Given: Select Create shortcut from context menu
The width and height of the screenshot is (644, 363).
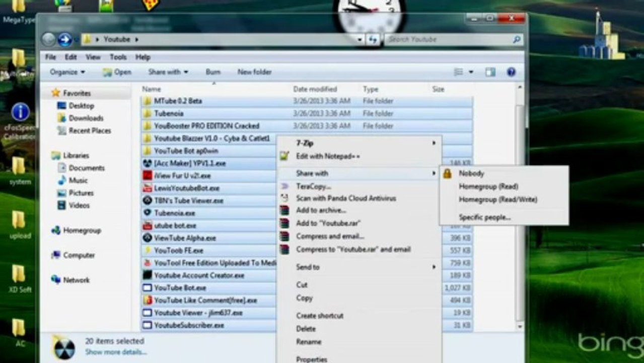Looking at the screenshot, I should click(319, 316).
